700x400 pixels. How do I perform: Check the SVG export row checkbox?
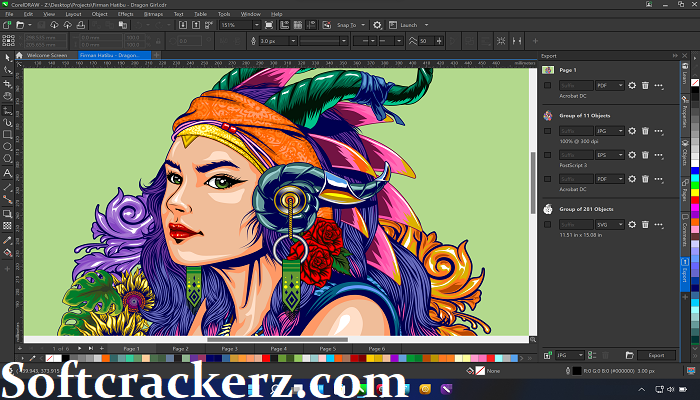547,225
